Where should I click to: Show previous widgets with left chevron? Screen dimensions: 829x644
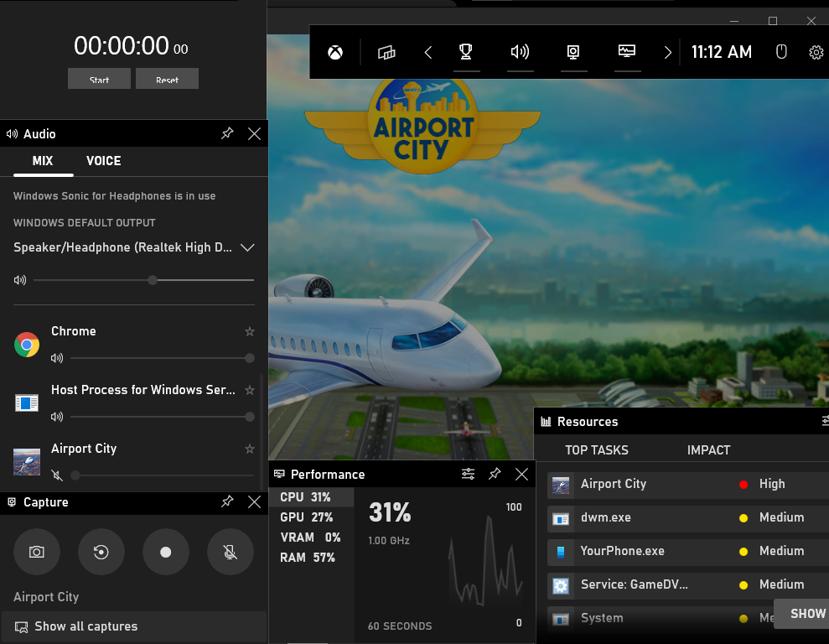428,52
